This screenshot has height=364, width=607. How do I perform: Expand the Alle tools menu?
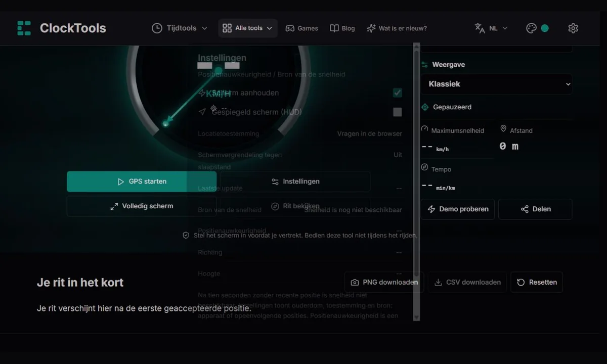click(248, 28)
